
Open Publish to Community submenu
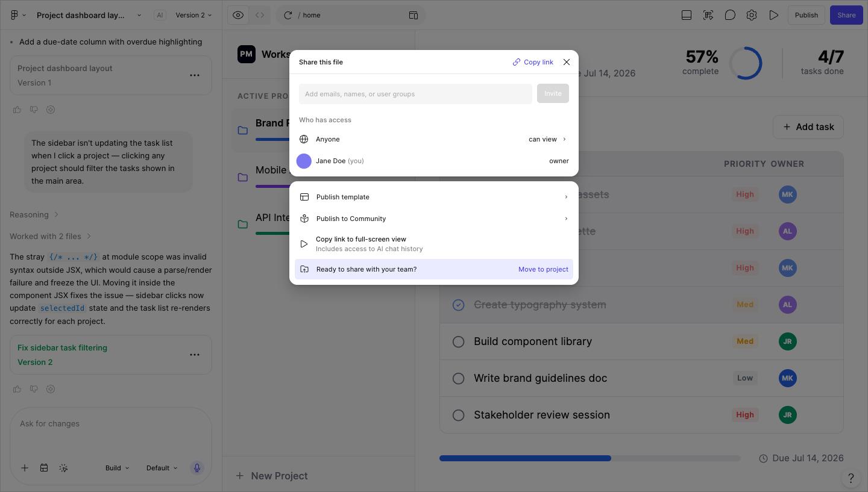point(434,219)
